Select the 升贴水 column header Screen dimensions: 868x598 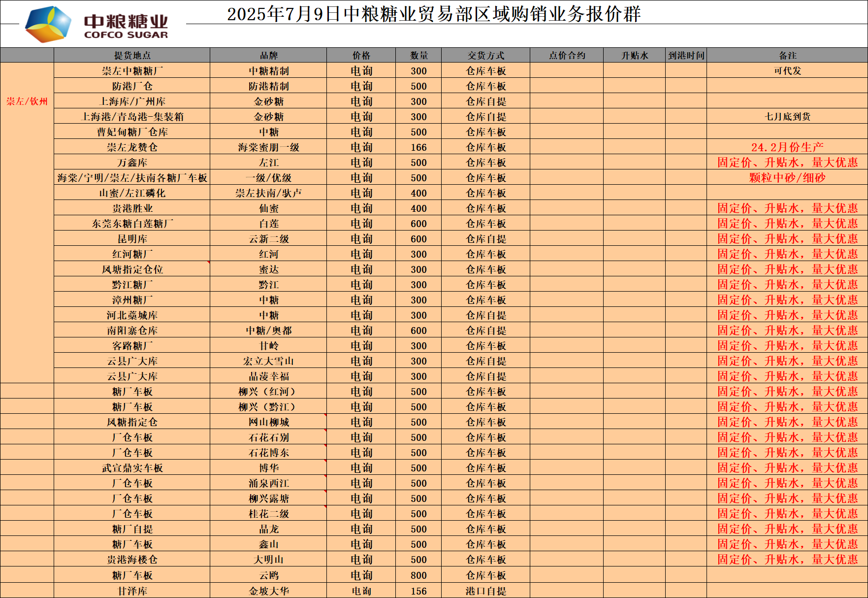tap(634, 55)
